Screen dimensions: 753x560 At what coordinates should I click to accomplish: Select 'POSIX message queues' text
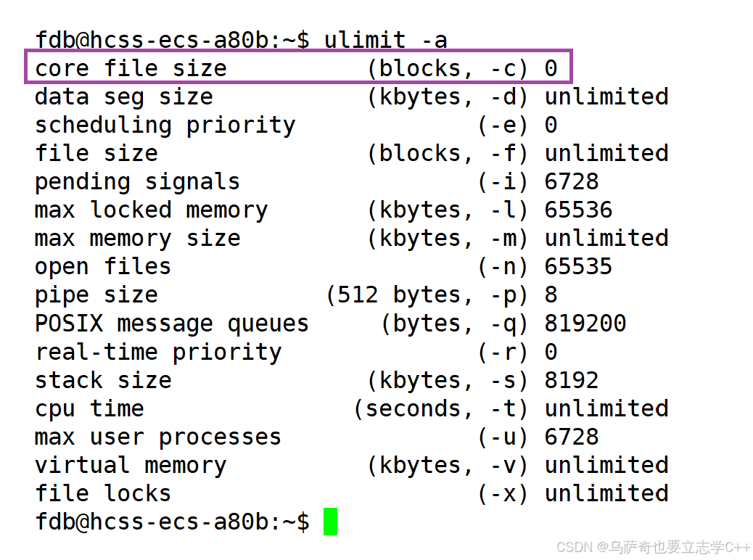(x=171, y=324)
